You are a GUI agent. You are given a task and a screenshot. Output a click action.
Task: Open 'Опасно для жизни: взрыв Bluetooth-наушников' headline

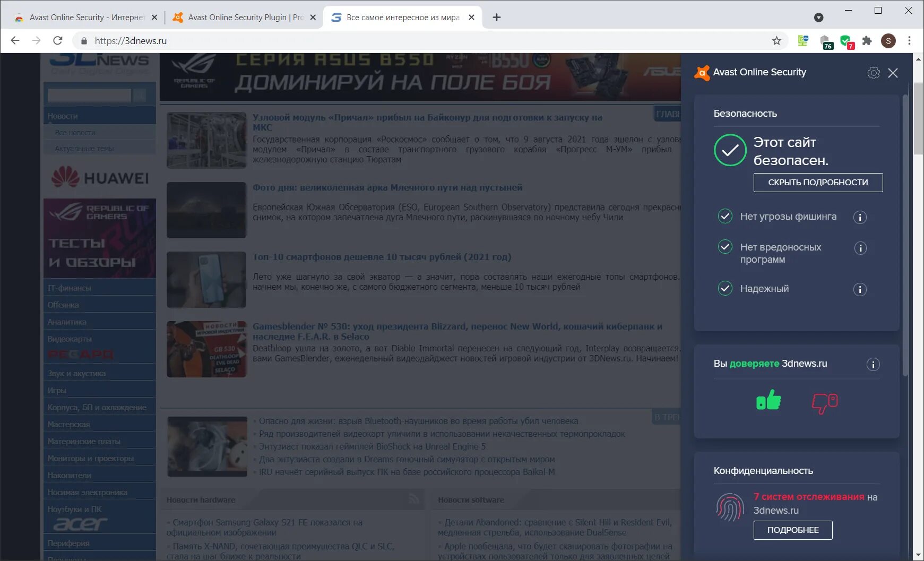pyautogui.click(x=419, y=421)
